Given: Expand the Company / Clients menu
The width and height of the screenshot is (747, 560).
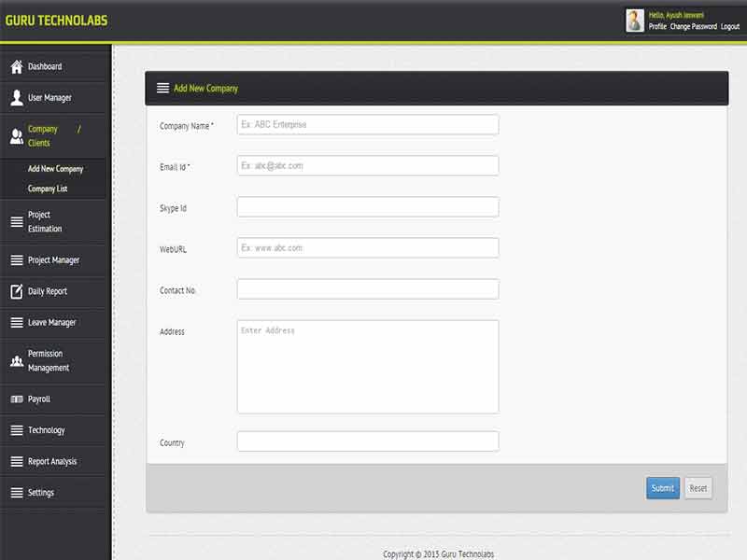Looking at the screenshot, I should pos(45,134).
